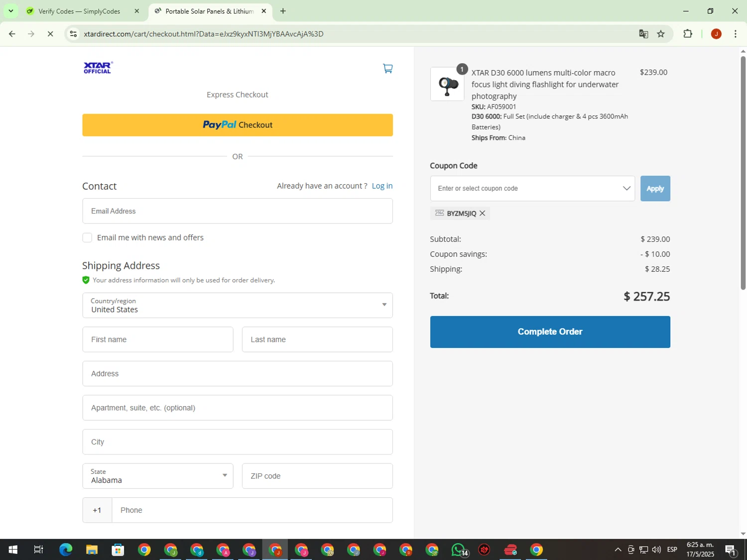This screenshot has width=747, height=560.
Task: Close the Portable Solar Panels tab
Action: point(264,11)
